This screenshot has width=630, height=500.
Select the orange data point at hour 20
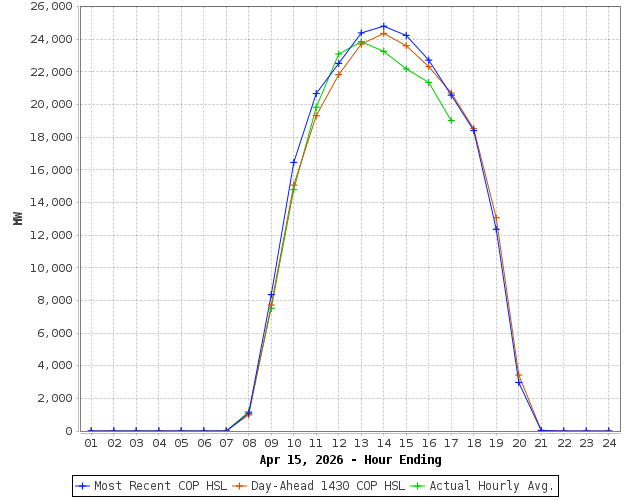(518, 375)
